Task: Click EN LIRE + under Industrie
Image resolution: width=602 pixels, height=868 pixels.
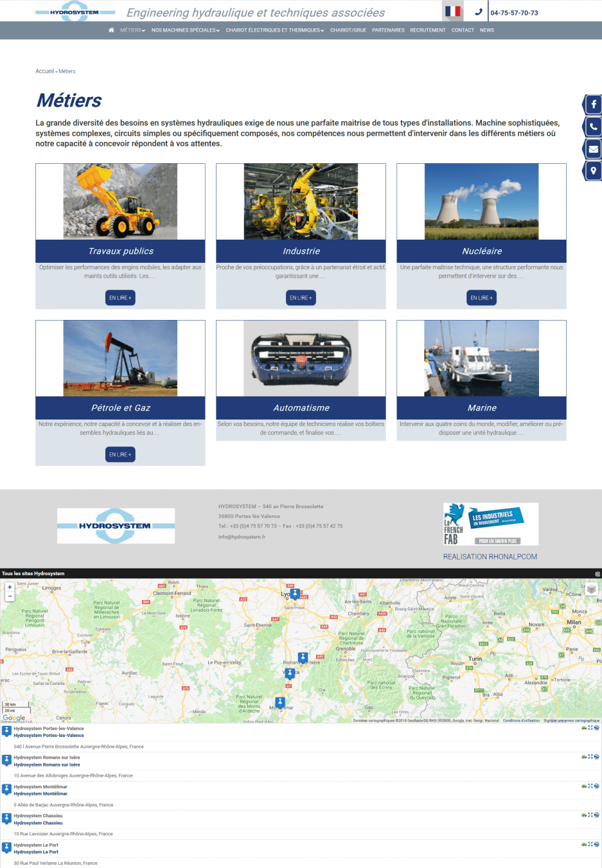Action: (x=301, y=298)
